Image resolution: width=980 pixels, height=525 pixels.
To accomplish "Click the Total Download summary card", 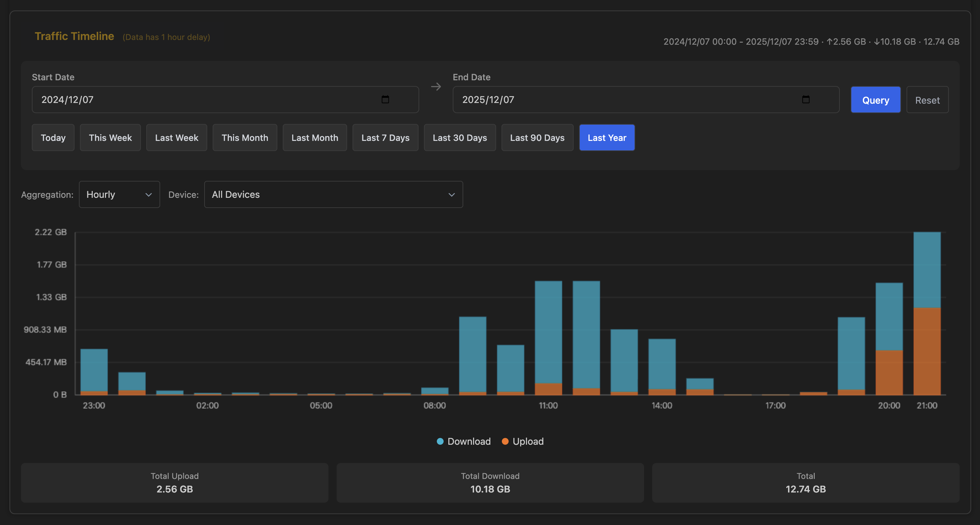I will (490, 483).
